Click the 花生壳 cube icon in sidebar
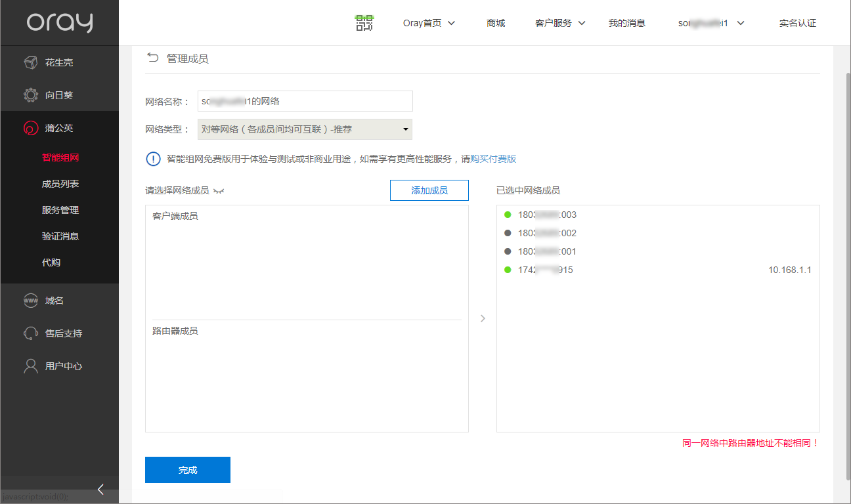Screen dimensions: 851x504 (x=30, y=62)
